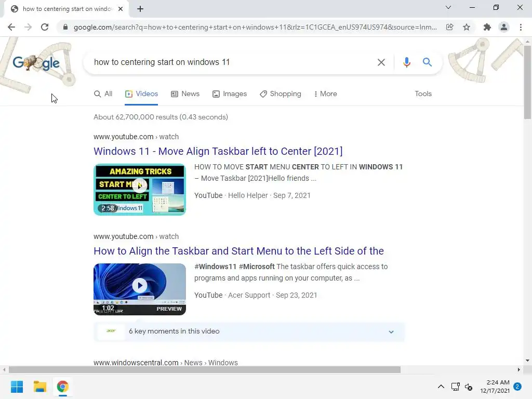Click the Chrome taskbar icon
Viewport: 532px width, 399px height.
[x=63, y=387]
